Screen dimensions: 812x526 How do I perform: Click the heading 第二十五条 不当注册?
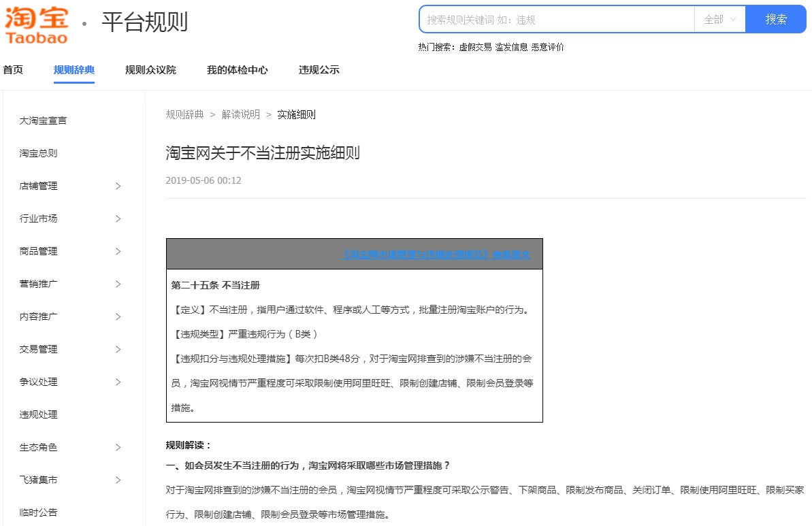coord(216,285)
